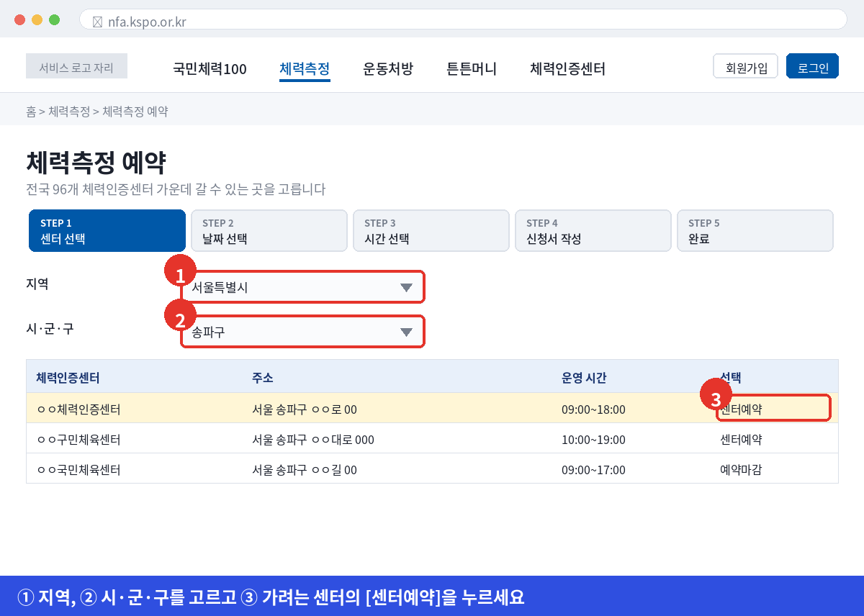This screenshot has height=616, width=864.
Task: Click 센터예약 for ○○구민체육센터
Action: [x=741, y=439]
